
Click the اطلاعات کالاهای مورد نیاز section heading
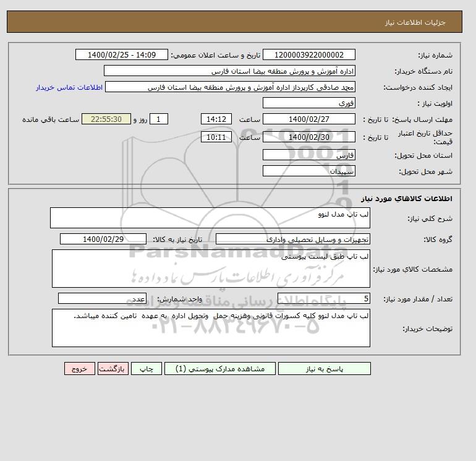coord(407,199)
